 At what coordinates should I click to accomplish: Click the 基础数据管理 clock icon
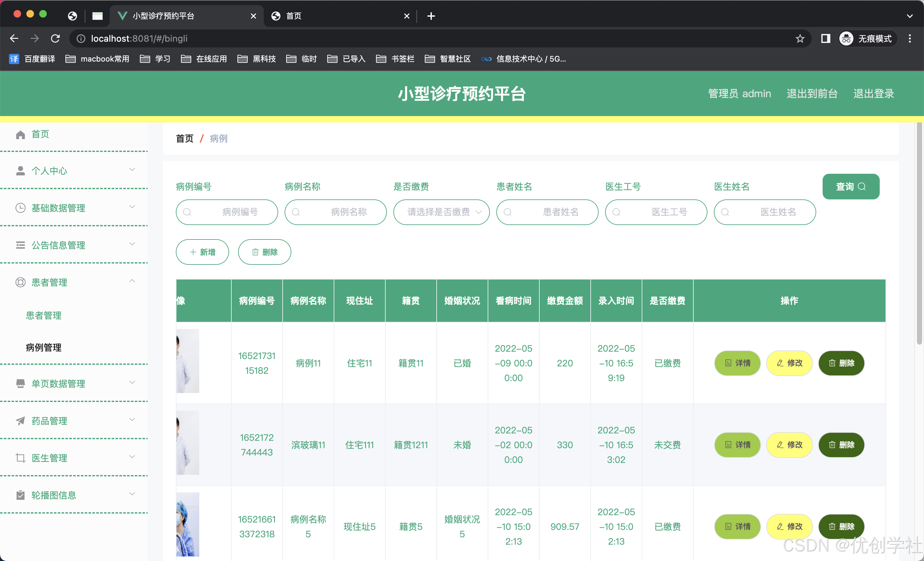coord(20,208)
